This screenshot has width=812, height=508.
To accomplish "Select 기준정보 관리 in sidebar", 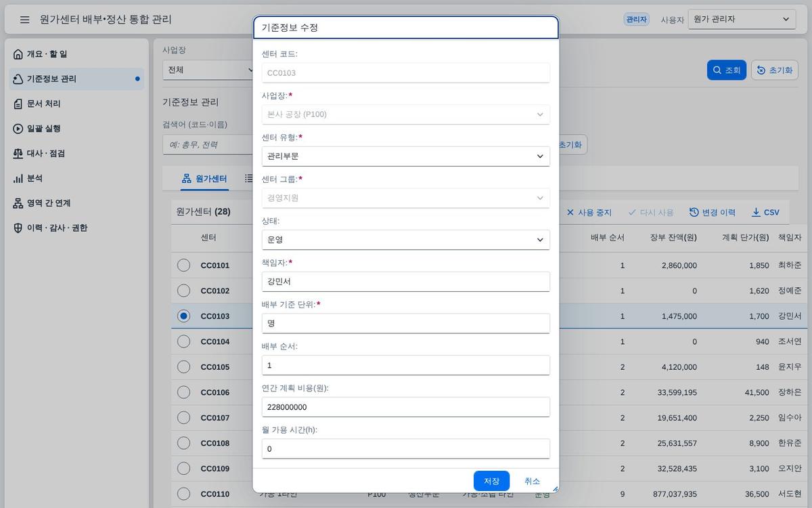I will point(76,79).
